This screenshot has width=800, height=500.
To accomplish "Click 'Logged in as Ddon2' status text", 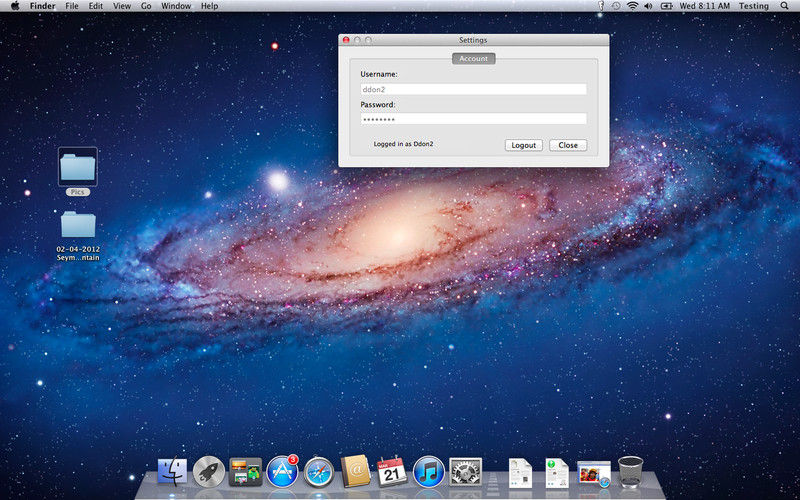I will [403, 144].
